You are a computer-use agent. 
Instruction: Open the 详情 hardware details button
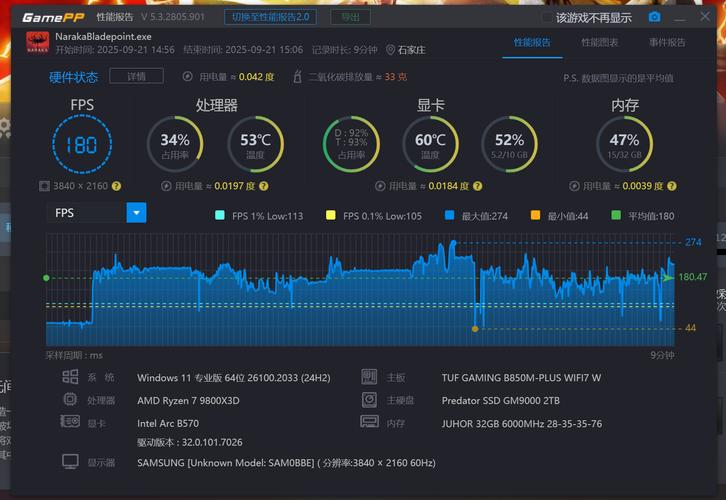[x=137, y=76]
